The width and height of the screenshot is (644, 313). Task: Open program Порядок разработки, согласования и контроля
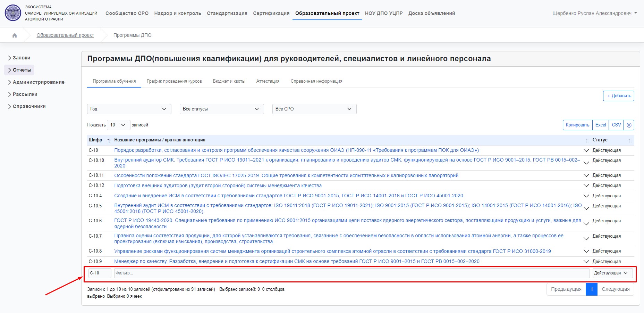click(296, 150)
